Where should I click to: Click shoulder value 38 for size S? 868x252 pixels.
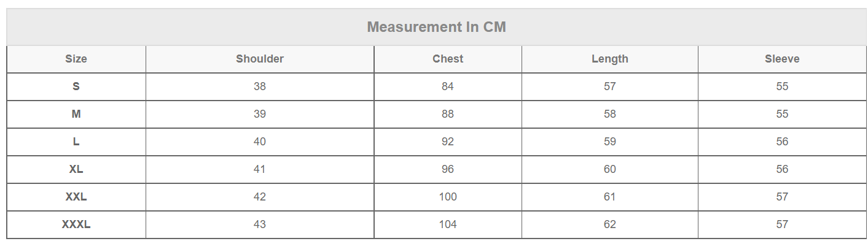(x=260, y=86)
